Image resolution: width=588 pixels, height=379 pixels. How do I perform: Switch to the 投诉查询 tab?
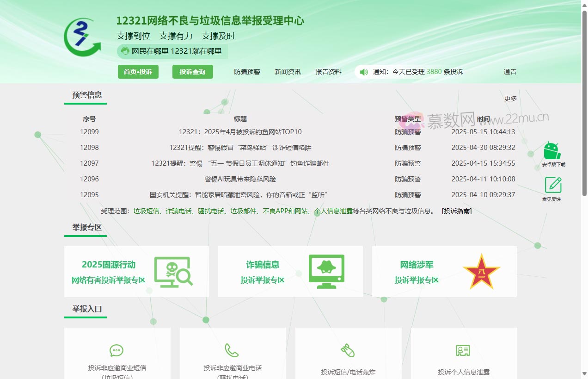(193, 72)
